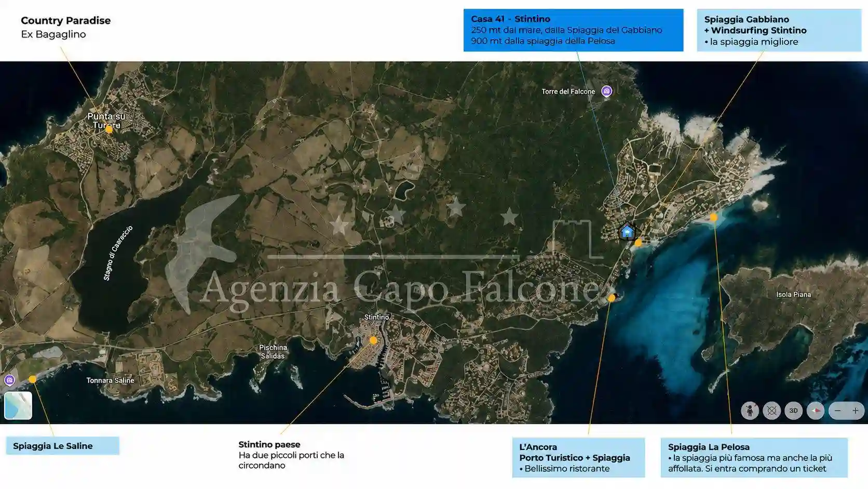This screenshot has width=868, height=489.
Task: Zoom in with the plus button
Action: click(856, 411)
